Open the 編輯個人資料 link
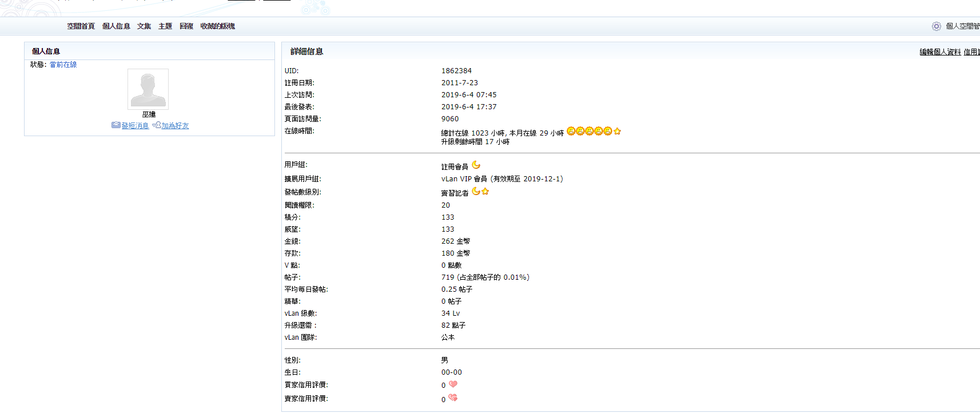The image size is (980, 417). click(x=940, y=52)
